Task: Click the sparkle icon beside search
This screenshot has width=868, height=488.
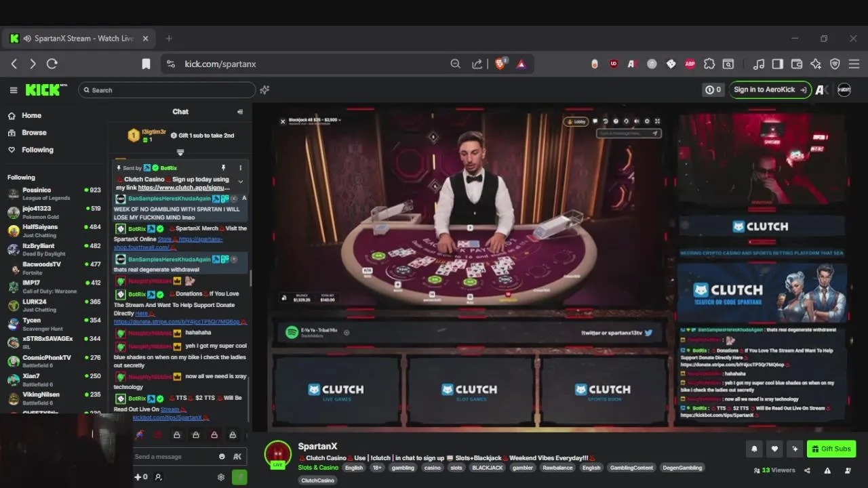Action: (x=265, y=89)
